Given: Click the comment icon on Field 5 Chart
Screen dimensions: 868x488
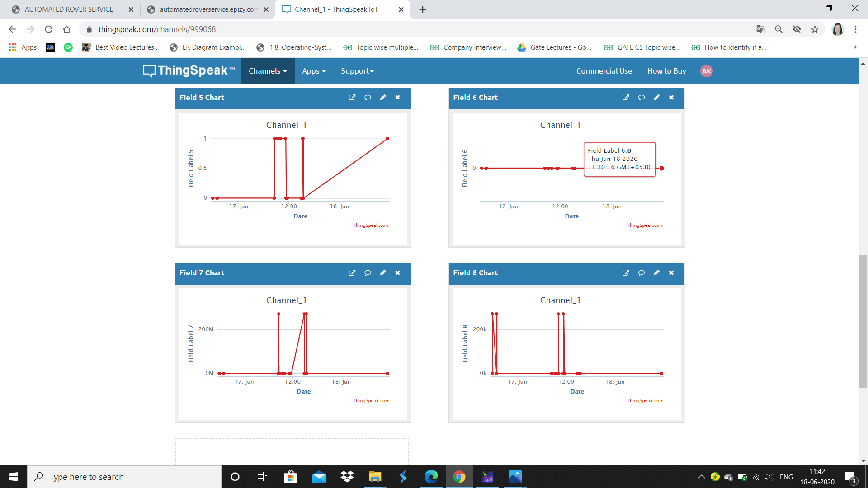Looking at the screenshot, I should click(368, 98).
